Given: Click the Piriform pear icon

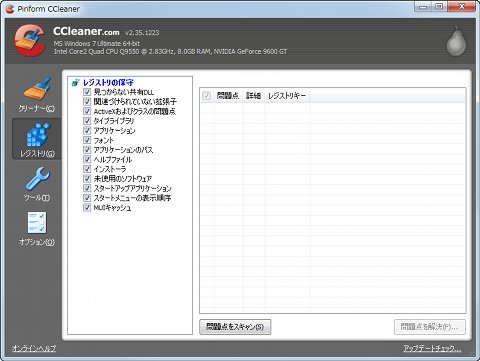Looking at the screenshot, I should [x=456, y=42].
